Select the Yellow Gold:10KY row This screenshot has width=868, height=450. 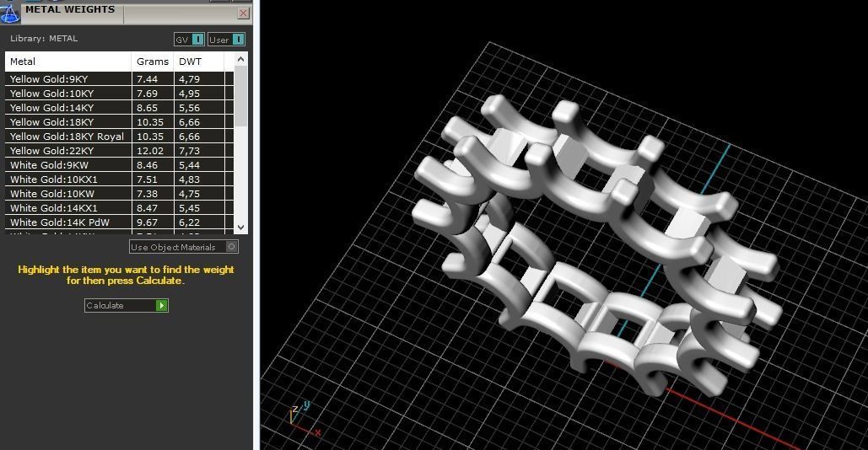(119, 94)
